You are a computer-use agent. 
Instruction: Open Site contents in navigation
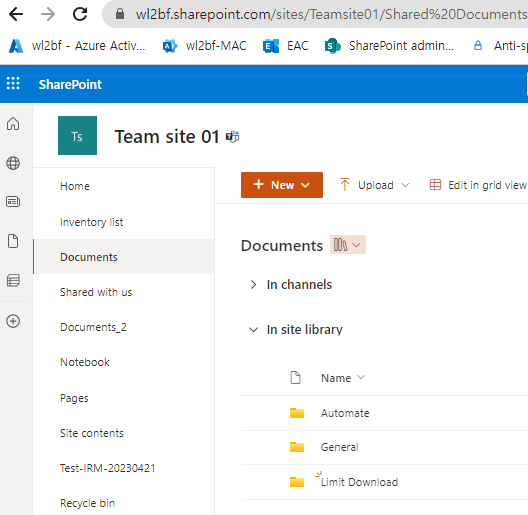click(92, 433)
